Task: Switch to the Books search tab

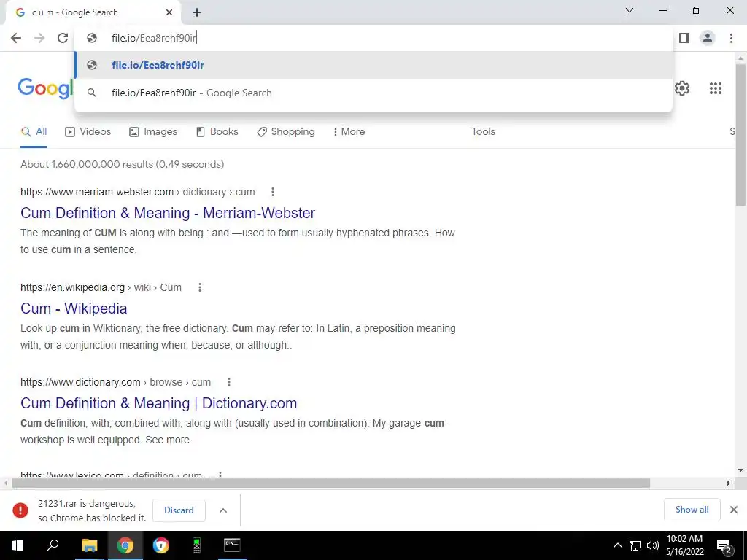Action: [217, 132]
